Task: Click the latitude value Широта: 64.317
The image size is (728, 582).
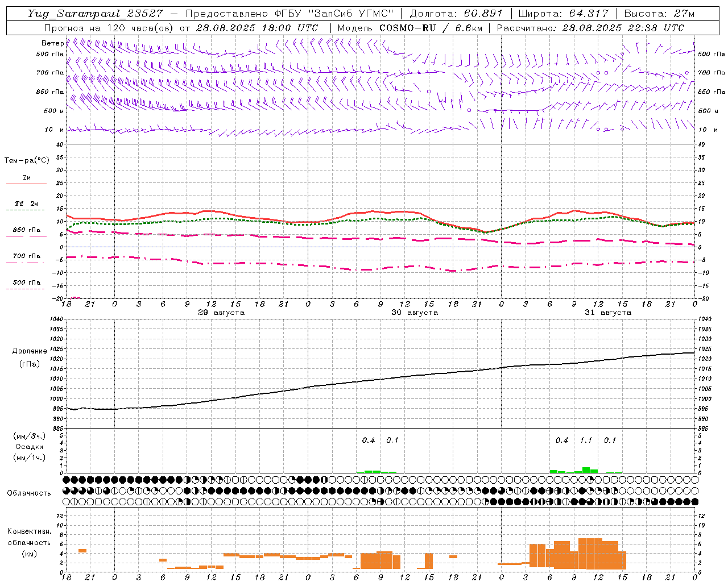Action: point(564,14)
